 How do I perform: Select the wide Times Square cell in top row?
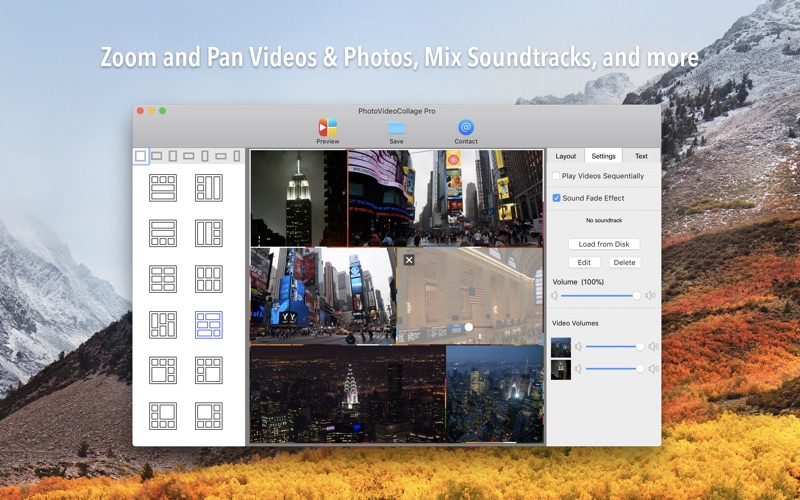click(445, 198)
